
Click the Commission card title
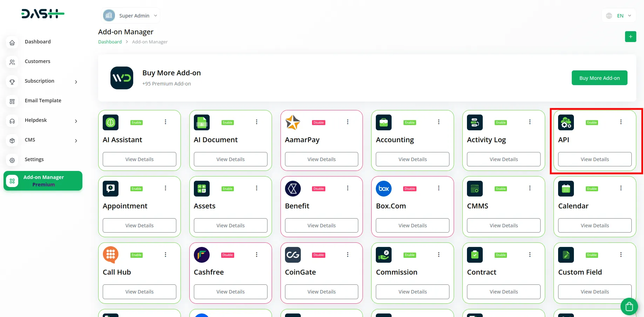pos(396,272)
